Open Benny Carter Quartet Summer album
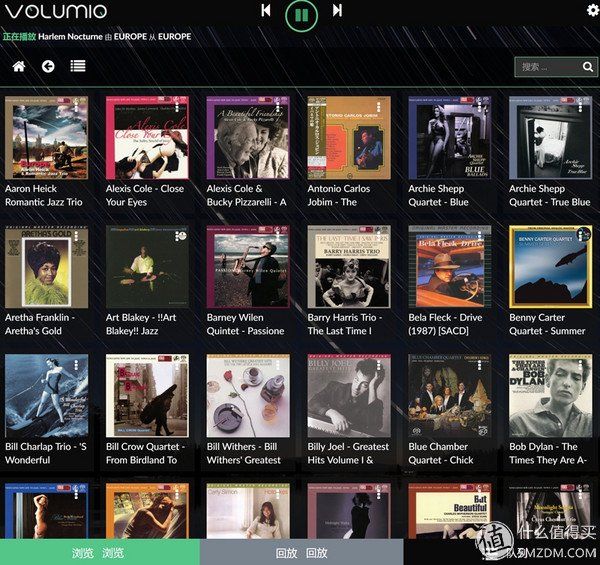The height and width of the screenshot is (565, 600). (549, 267)
